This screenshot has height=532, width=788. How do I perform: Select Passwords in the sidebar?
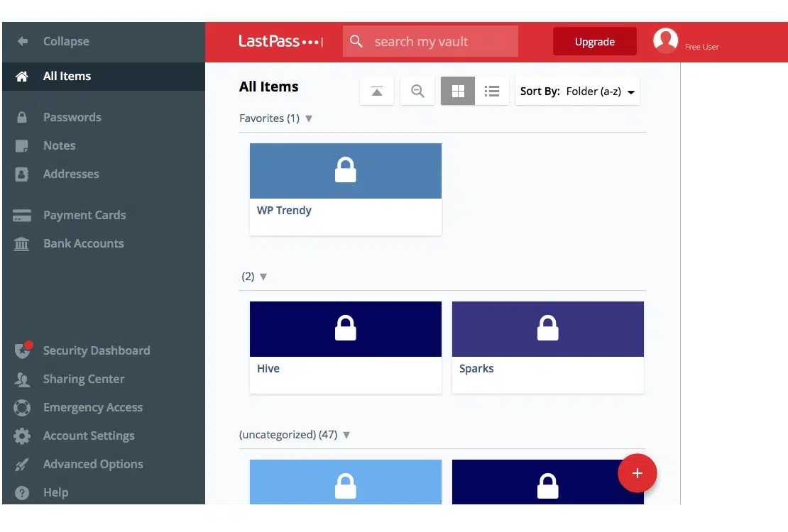(x=72, y=117)
